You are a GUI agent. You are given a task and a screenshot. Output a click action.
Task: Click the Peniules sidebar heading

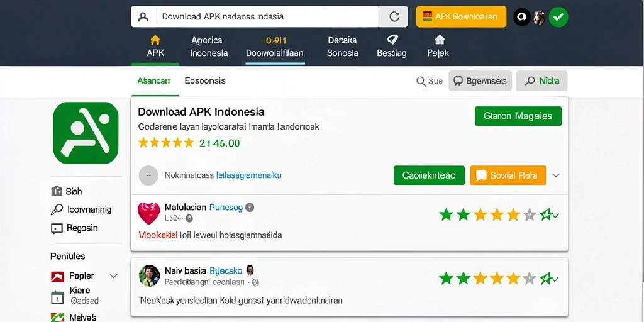(x=68, y=257)
